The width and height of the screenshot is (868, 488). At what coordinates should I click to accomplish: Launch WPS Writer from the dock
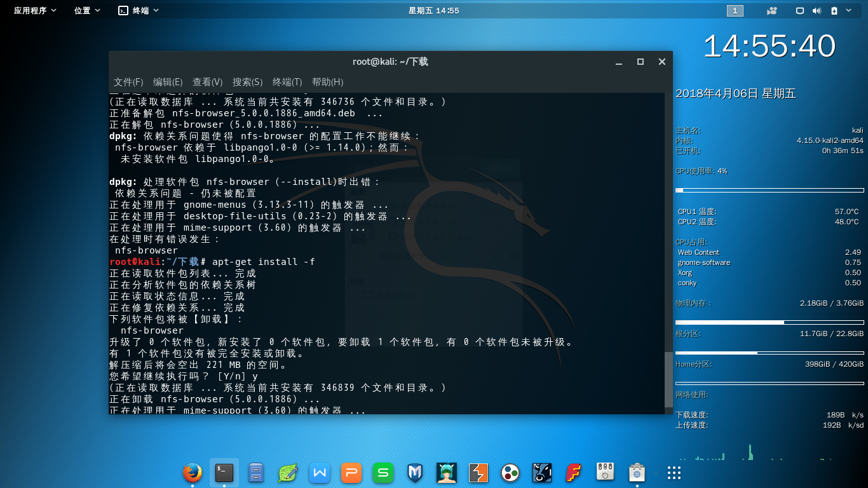pyautogui.click(x=320, y=473)
